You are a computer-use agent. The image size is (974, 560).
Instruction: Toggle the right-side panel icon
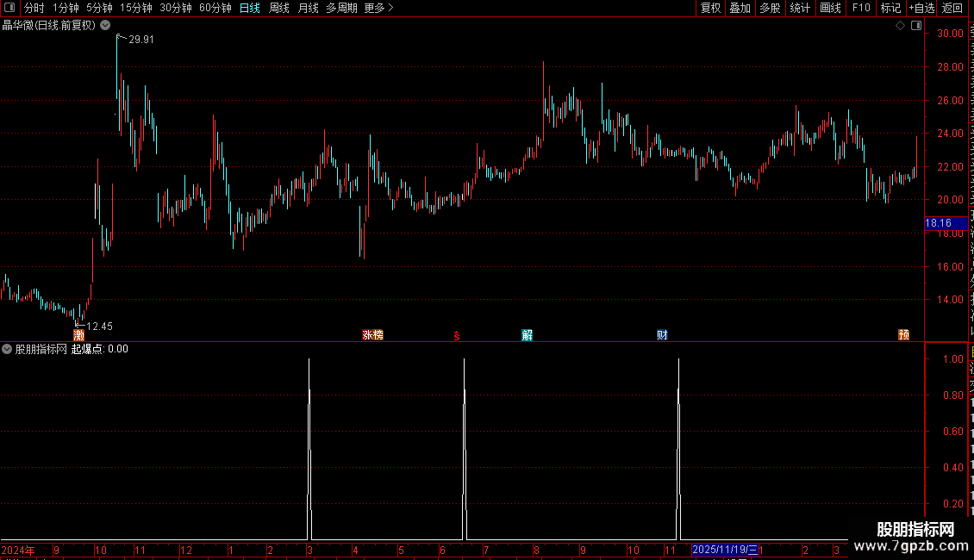pyautogui.click(x=916, y=26)
